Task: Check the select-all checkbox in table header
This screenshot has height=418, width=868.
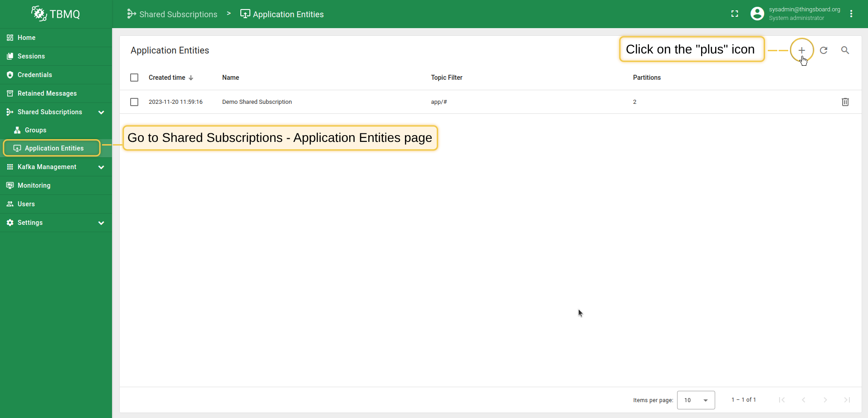Action: pyautogui.click(x=134, y=77)
